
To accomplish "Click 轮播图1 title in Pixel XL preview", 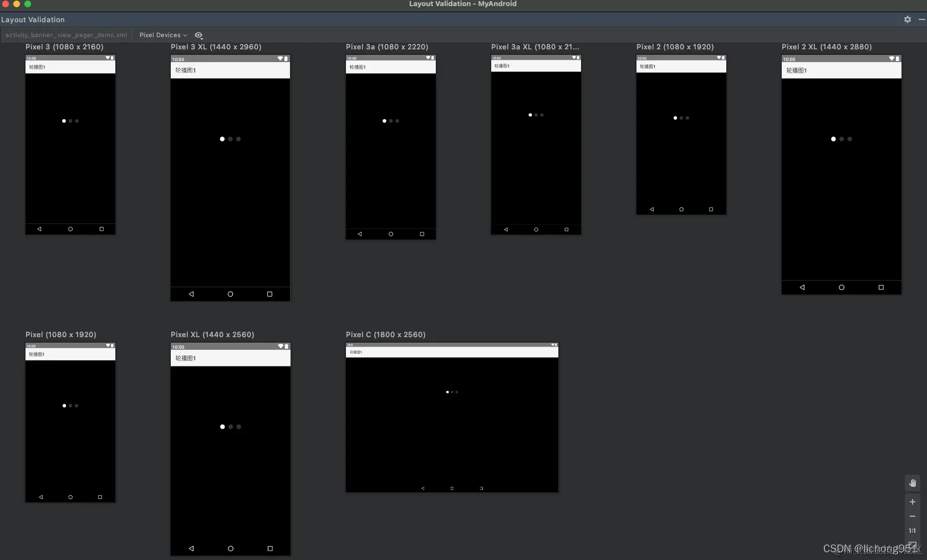I will coord(186,358).
